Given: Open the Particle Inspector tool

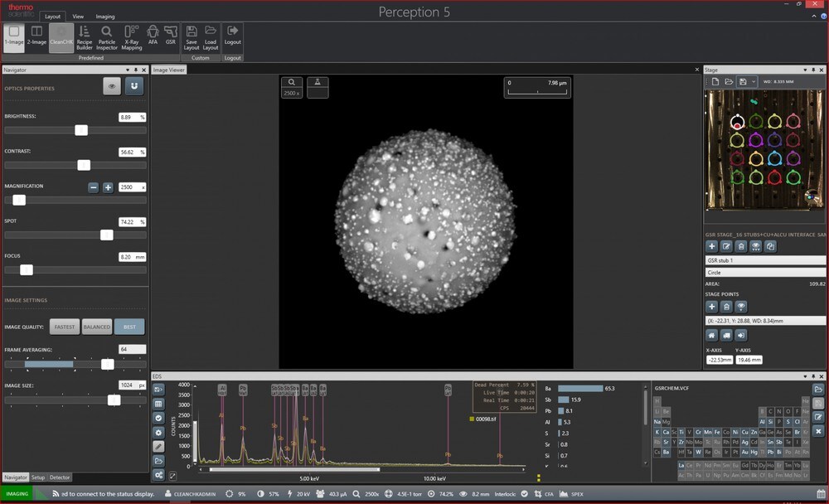Looking at the screenshot, I should coord(106,38).
